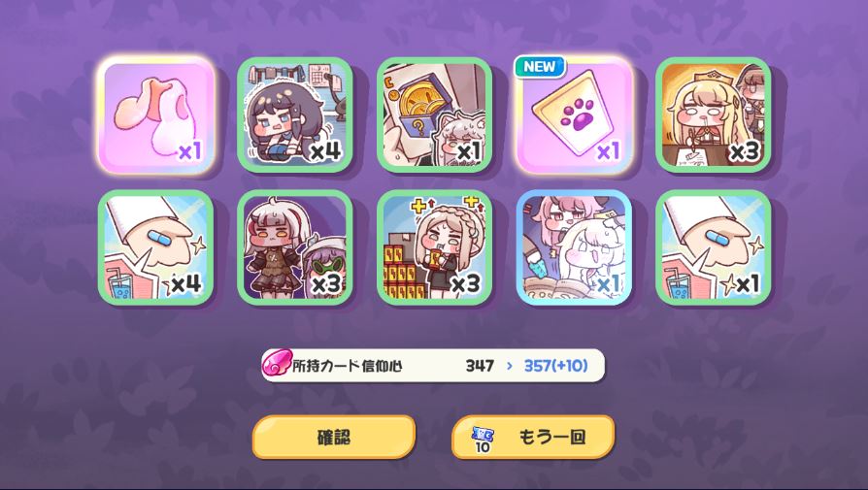Click the pink faith gem icon
868x490 pixels.
[277, 363]
